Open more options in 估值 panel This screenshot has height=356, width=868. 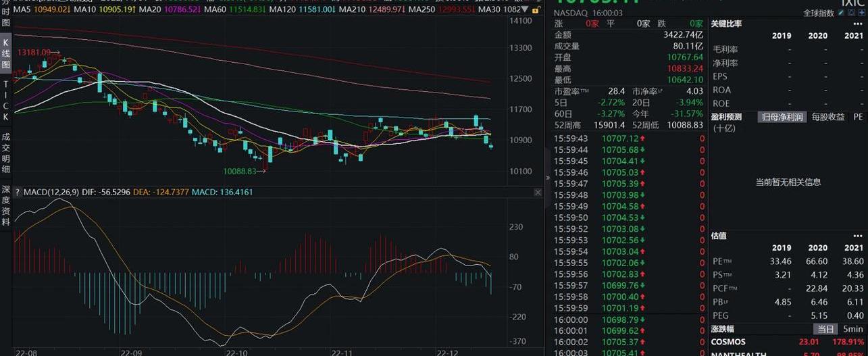(x=858, y=236)
